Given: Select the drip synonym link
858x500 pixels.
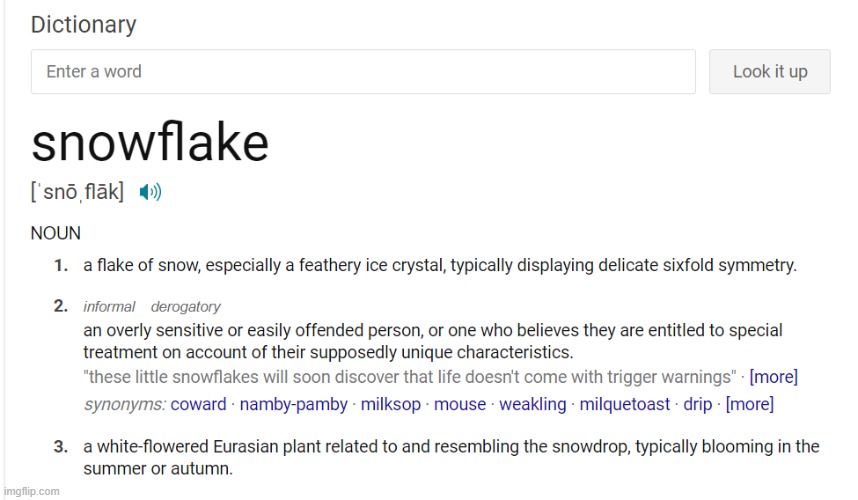Looking at the screenshot, I should coord(697,404).
